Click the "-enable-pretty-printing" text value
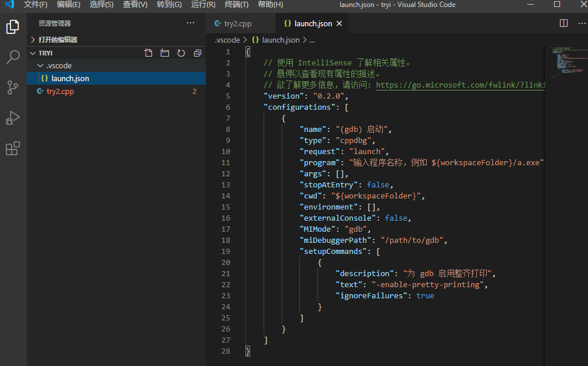Screen dimensions: 588x366 (x=427, y=285)
